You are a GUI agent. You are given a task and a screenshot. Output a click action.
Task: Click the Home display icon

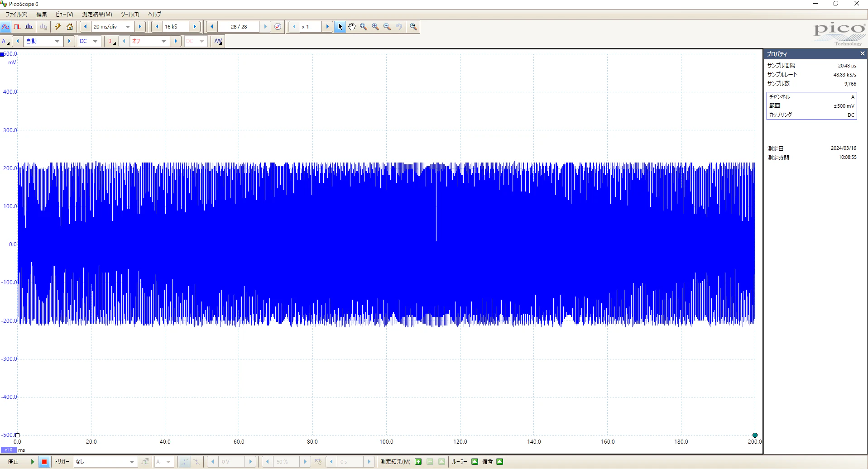70,27
